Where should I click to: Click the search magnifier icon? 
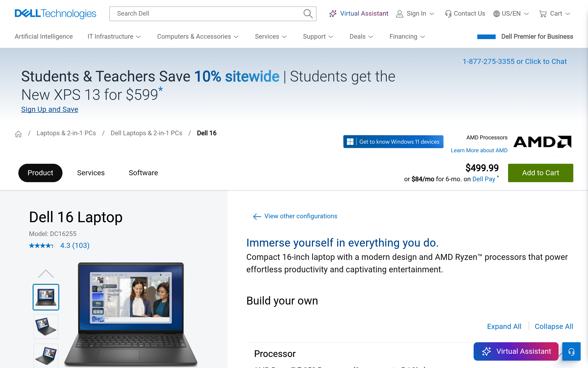[308, 14]
